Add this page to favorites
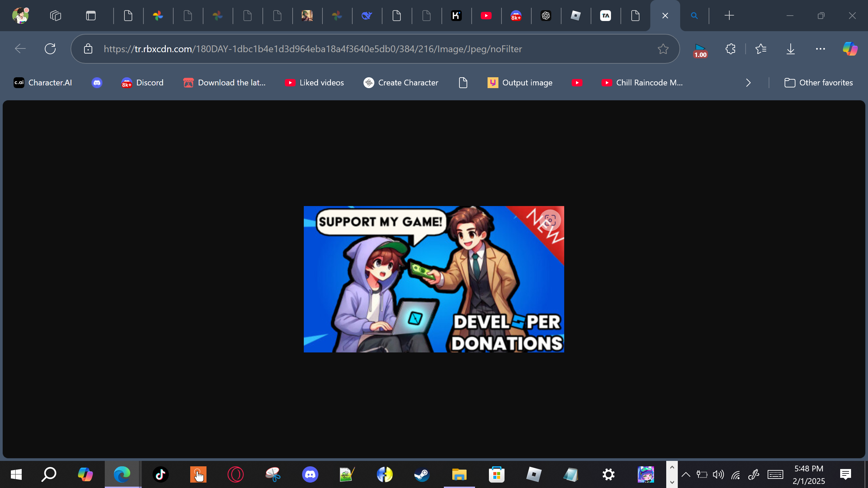The width and height of the screenshot is (868, 488). (x=663, y=49)
